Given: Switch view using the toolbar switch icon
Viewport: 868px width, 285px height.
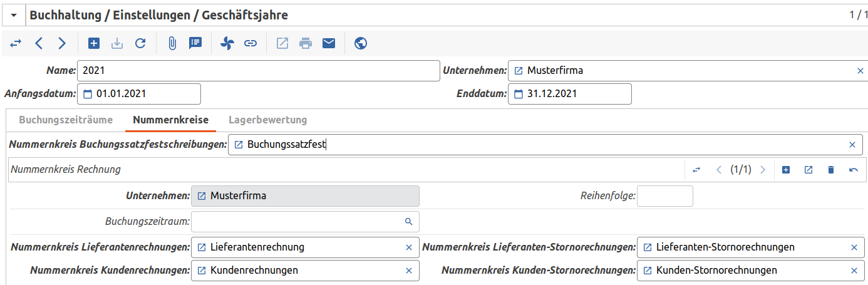Looking at the screenshot, I should pyautogui.click(x=16, y=43).
